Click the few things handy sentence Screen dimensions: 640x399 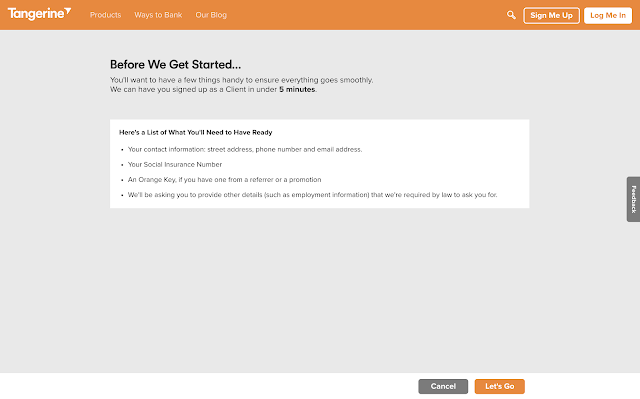242,80
